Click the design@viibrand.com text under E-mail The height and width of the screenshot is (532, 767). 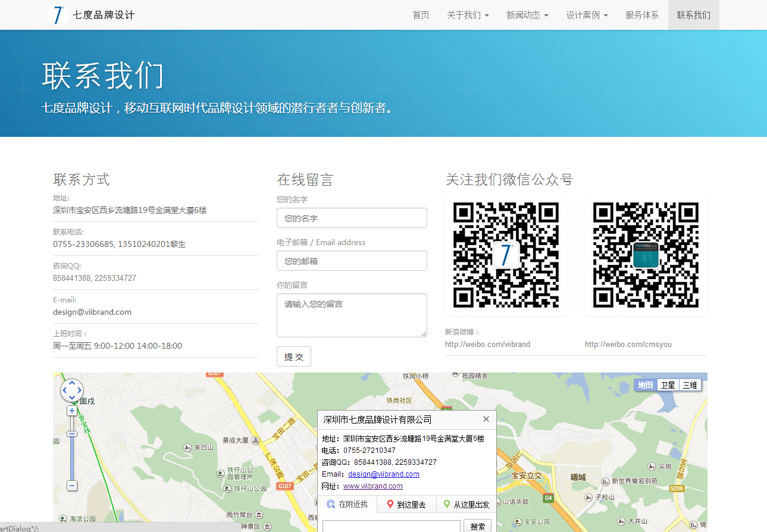coord(92,312)
